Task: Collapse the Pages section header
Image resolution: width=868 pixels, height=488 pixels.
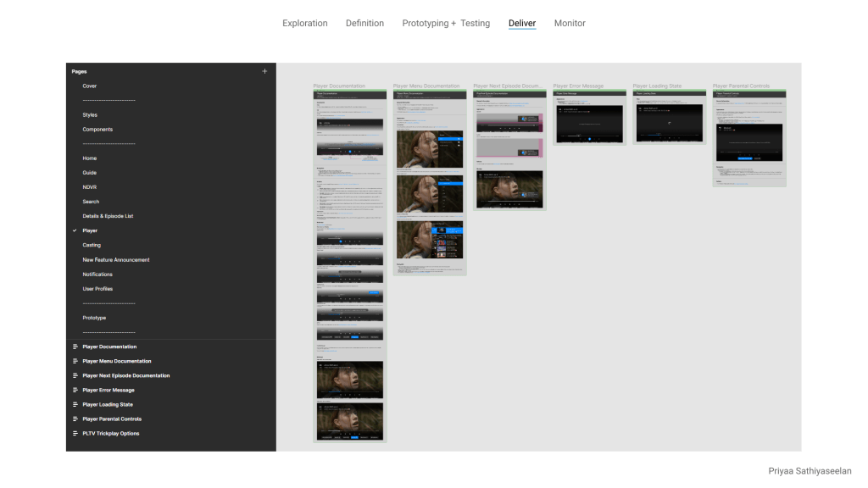Action: 79,72
